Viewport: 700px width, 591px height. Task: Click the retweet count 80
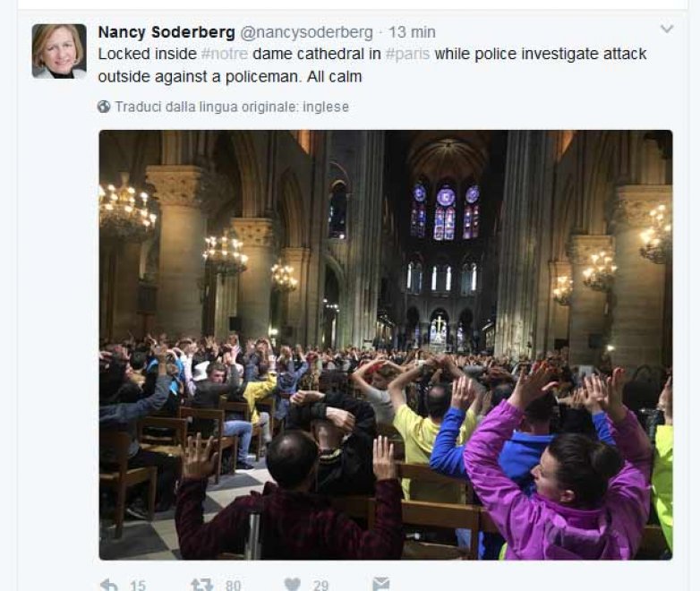point(233,585)
